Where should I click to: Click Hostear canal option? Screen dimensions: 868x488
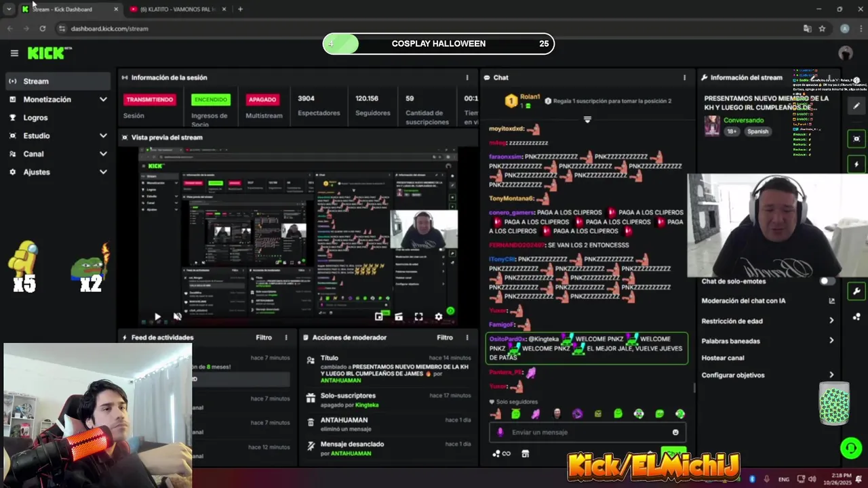click(723, 358)
